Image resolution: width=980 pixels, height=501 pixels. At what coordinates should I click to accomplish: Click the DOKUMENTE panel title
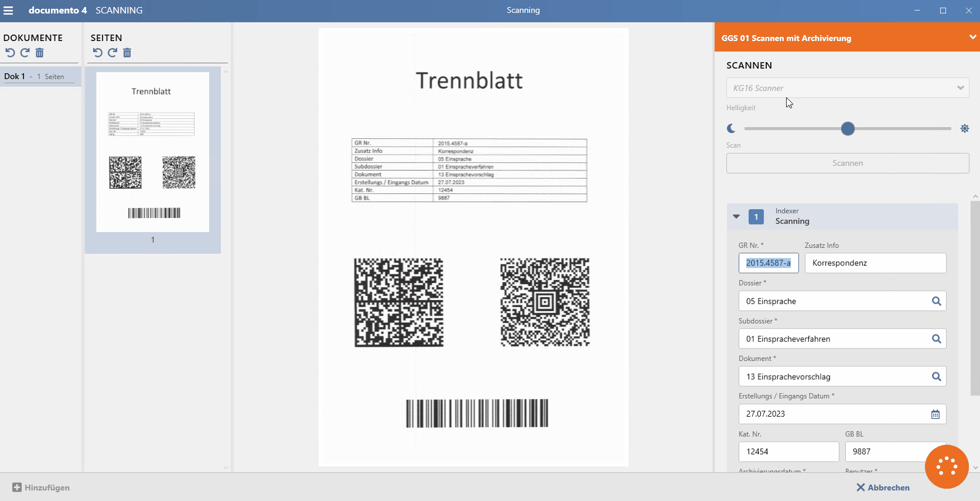tap(33, 38)
